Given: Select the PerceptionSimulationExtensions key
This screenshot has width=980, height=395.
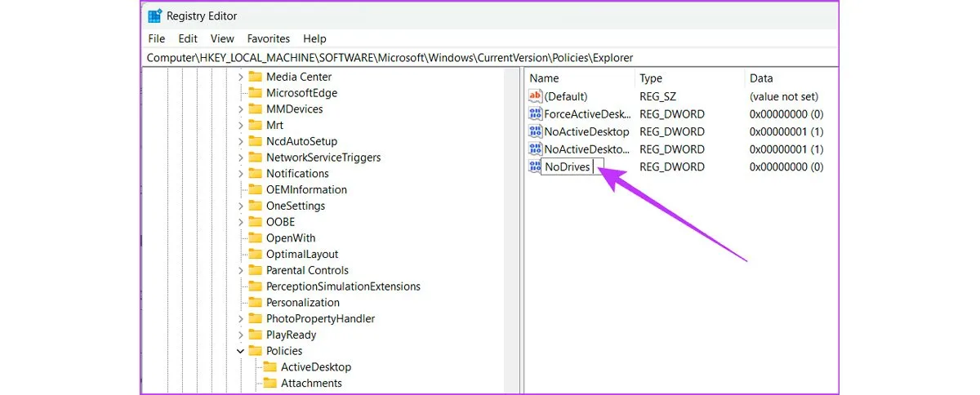Looking at the screenshot, I should tap(343, 286).
